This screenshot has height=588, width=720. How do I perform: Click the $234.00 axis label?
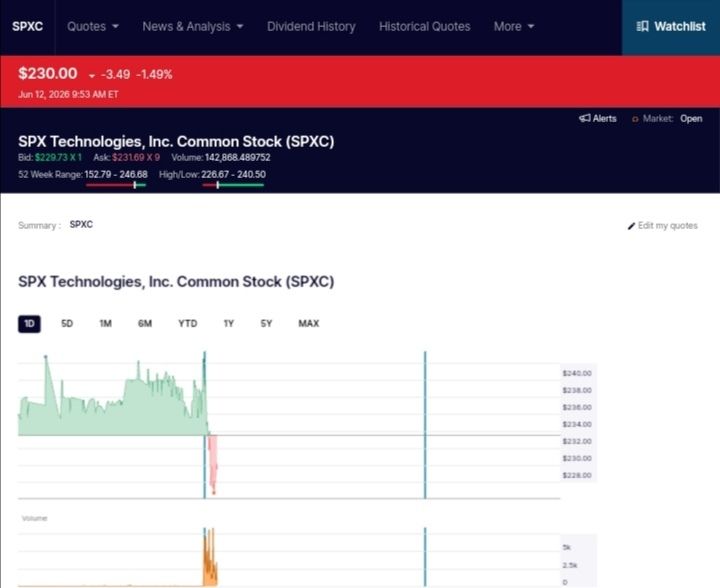577,424
